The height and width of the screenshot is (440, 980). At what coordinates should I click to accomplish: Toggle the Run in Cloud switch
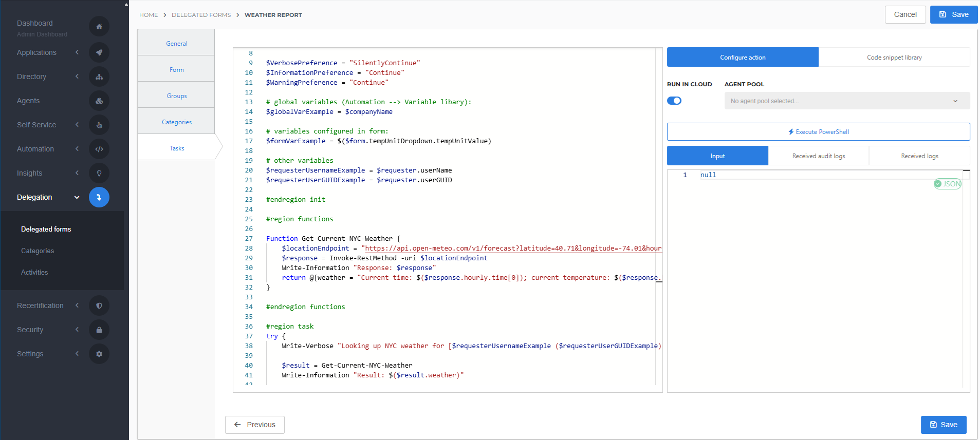(x=674, y=101)
